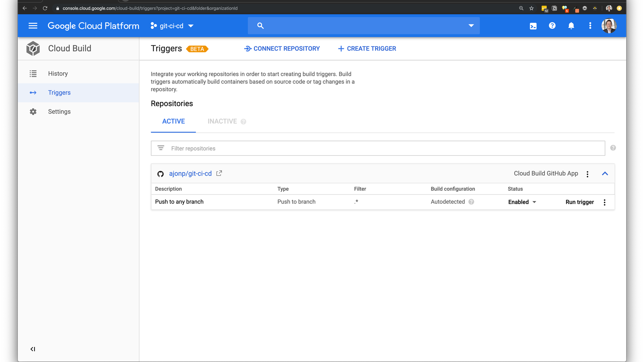The width and height of the screenshot is (644, 362).
Task: Collapse the ajonp/git-ci-cd repository section
Action: click(605, 174)
